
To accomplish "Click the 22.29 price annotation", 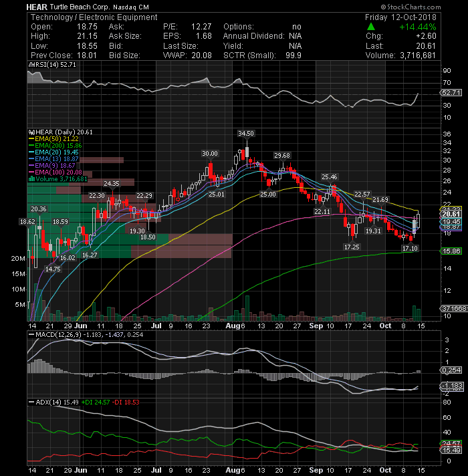I will pyautogui.click(x=144, y=196).
